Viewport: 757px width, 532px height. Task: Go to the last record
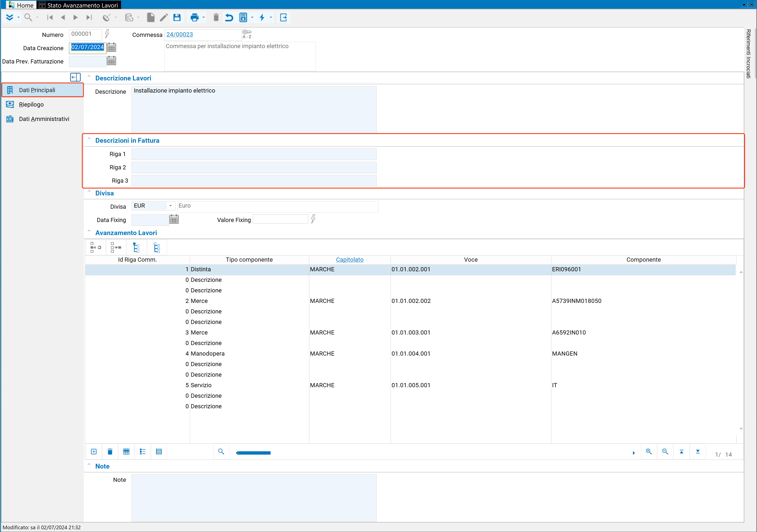coord(89,17)
